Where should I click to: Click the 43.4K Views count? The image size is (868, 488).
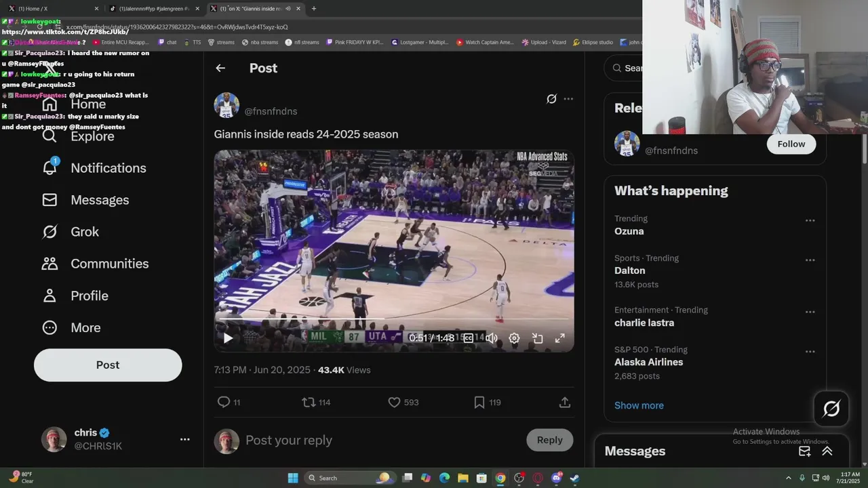pyautogui.click(x=344, y=370)
